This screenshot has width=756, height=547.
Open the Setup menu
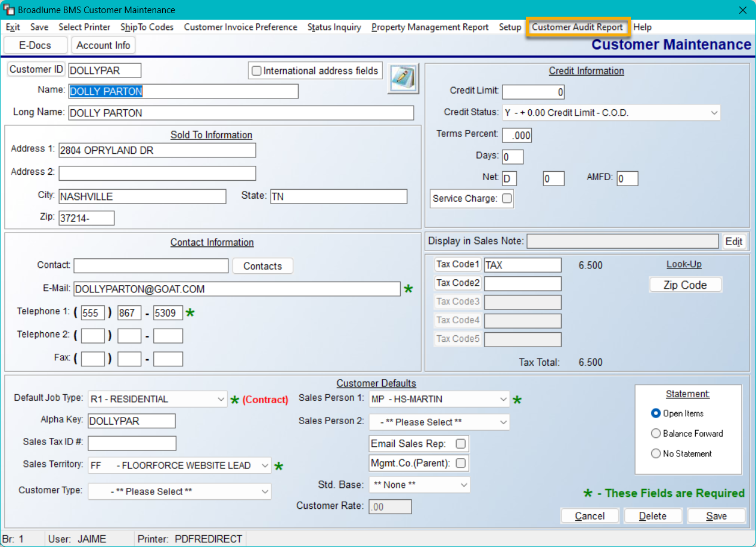(510, 27)
